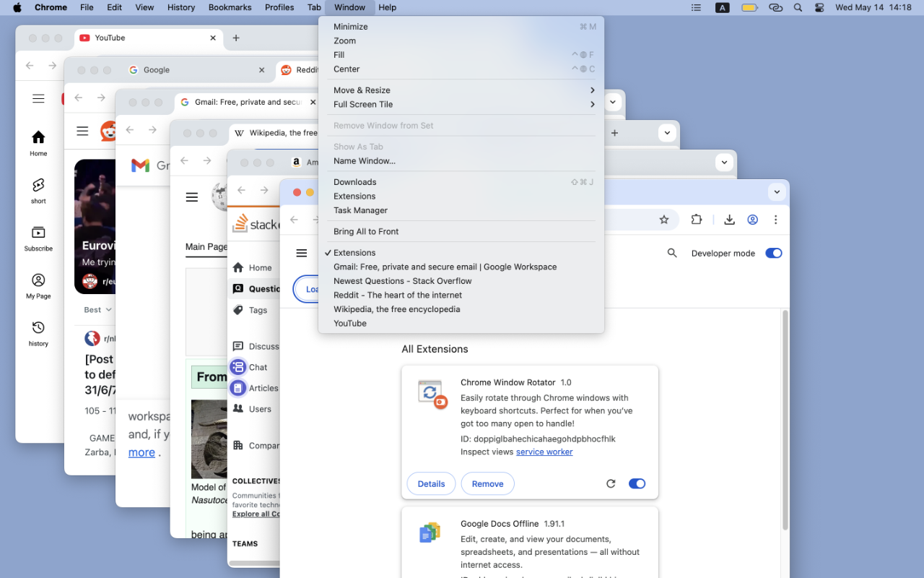
Task: Click the Discussions item in Stack Overflow
Action: click(x=255, y=346)
